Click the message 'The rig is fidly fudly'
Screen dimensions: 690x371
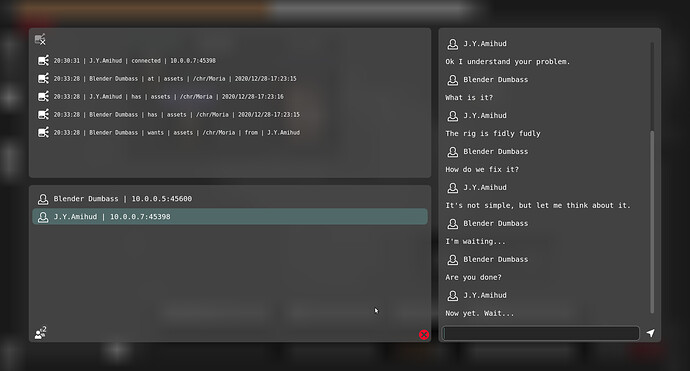pos(493,133)
